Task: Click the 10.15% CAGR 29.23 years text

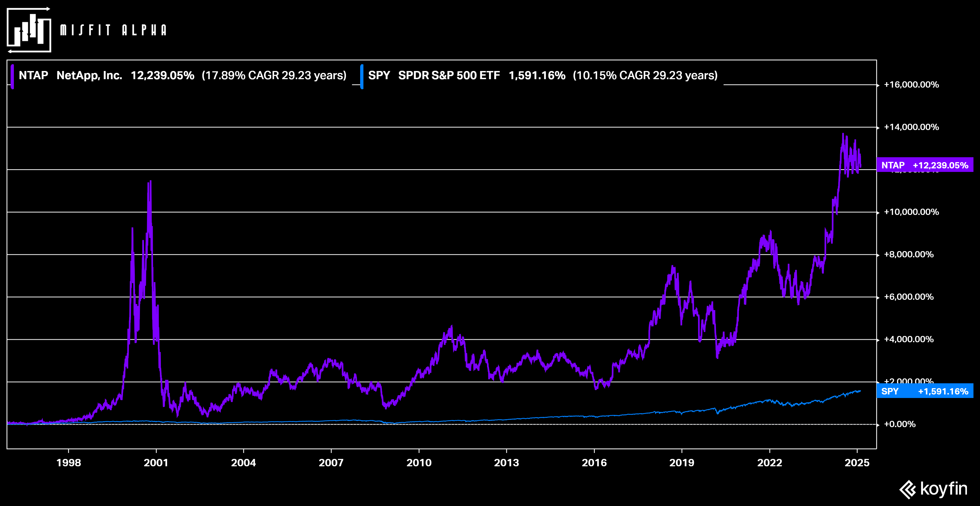Action: tap(645, 75)
